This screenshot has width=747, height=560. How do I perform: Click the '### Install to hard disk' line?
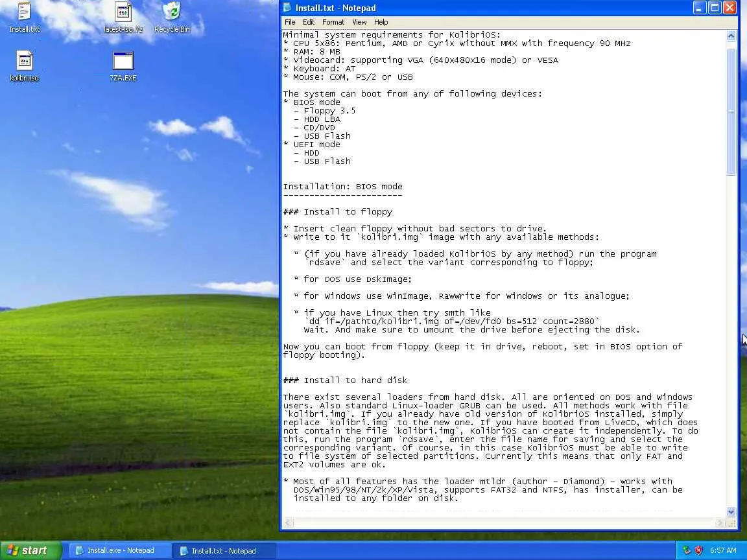(x=346, y=380)
